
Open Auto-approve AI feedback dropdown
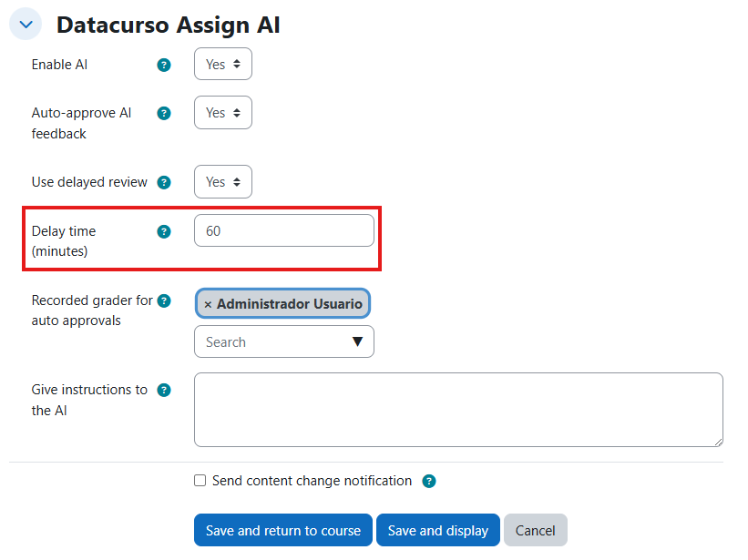coord(223,113)
